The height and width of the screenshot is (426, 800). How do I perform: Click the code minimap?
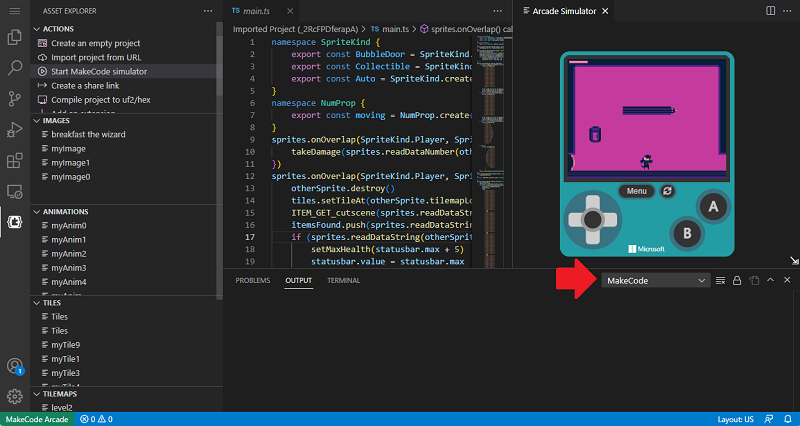tap(490, 151)
